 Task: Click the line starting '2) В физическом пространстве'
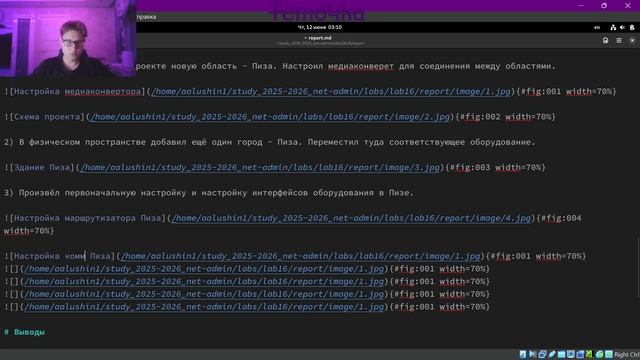pos(269,142)
